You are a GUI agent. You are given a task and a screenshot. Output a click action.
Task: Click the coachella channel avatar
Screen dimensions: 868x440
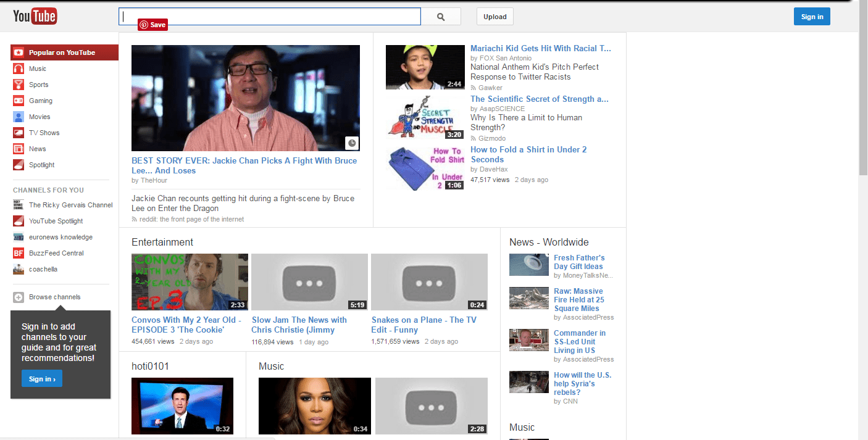click(x=19, y=269)
